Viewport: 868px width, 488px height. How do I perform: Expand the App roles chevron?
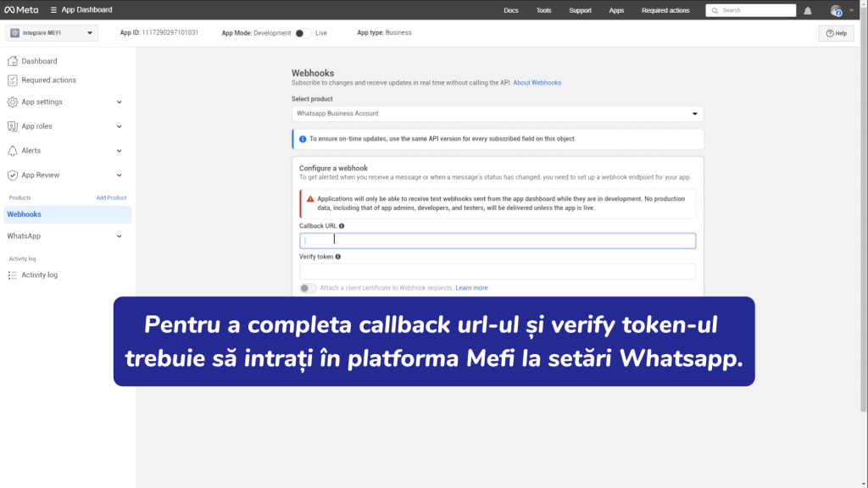tap(119, 126)
